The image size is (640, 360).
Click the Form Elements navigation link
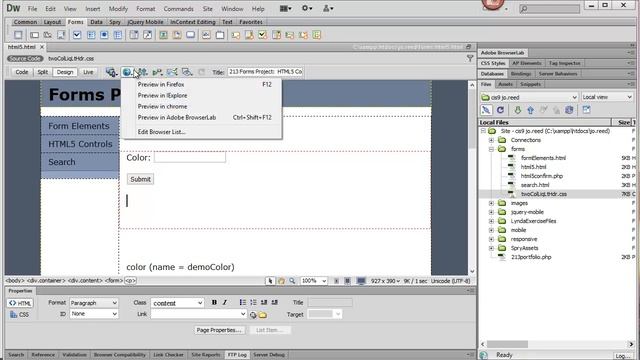pos(79,126)
